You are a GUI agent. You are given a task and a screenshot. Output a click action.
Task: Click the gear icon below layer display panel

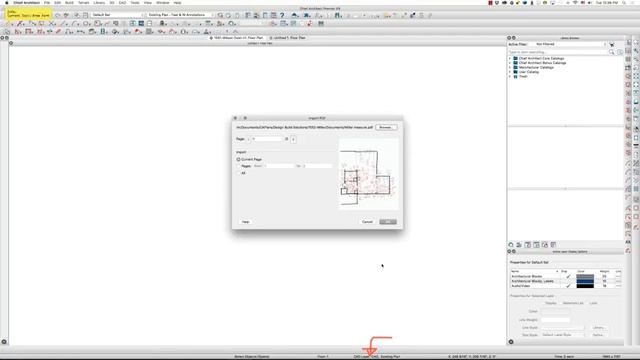(x=511, y=342)
